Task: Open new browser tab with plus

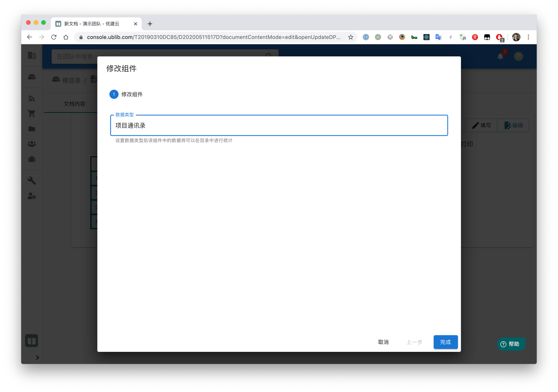Action: (150, 24)
